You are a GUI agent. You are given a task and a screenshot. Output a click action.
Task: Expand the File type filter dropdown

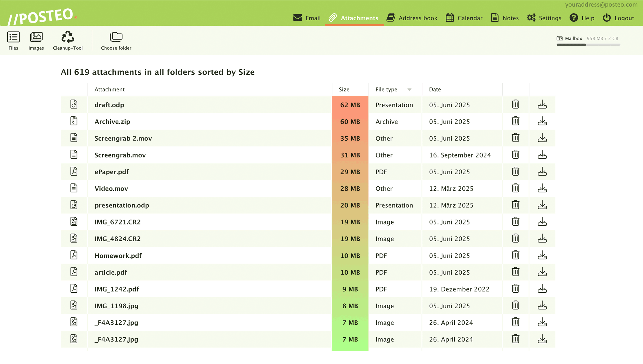pos(409,90)
